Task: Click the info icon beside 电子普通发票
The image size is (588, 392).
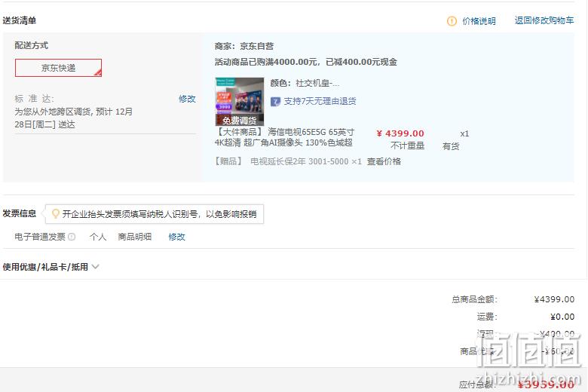Action: coord(72,237)
